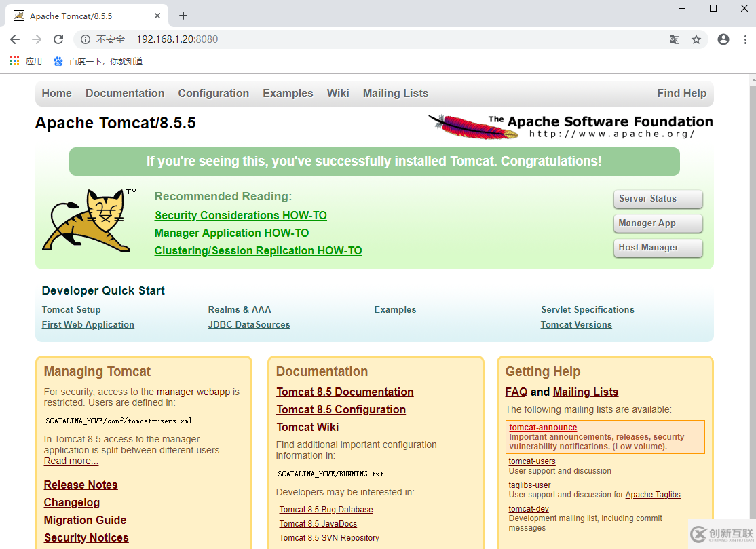Click the browser back arrow

coord(15,39)
